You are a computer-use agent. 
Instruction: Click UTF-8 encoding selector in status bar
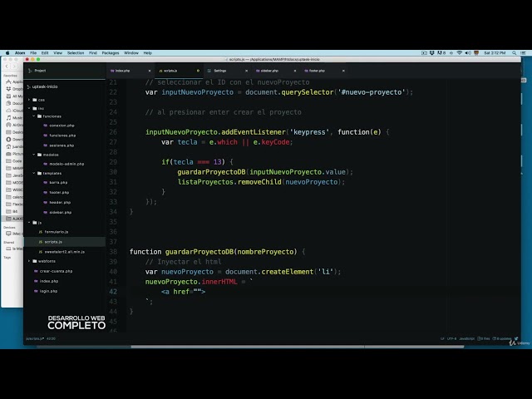451,338
